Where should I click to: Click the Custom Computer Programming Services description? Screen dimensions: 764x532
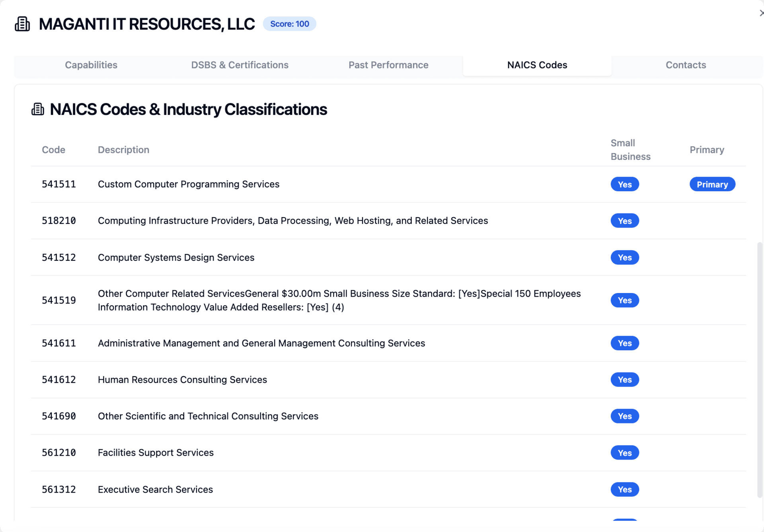click(x=188, y=184)
